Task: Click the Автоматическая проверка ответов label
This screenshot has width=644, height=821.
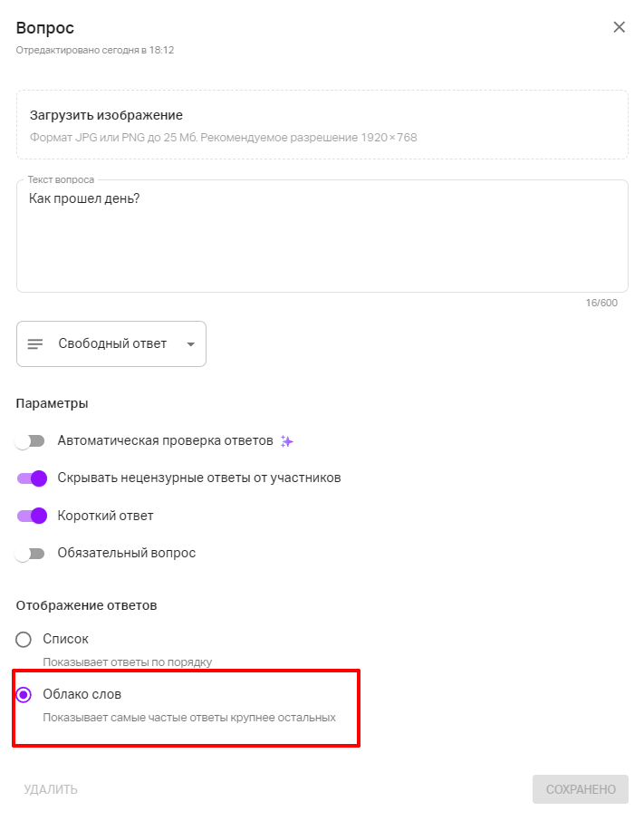Action: coord(165,441)
